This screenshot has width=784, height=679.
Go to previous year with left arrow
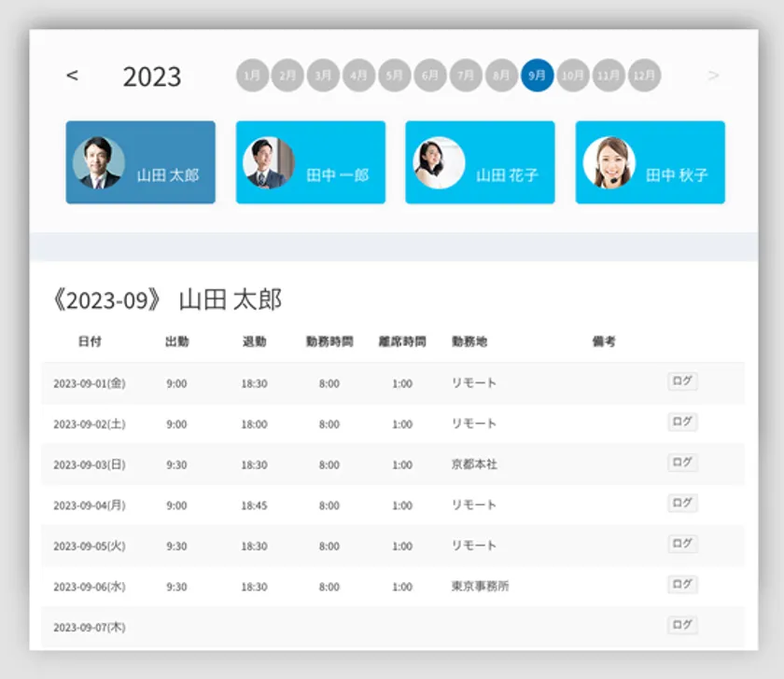click(x=73, y=76)
